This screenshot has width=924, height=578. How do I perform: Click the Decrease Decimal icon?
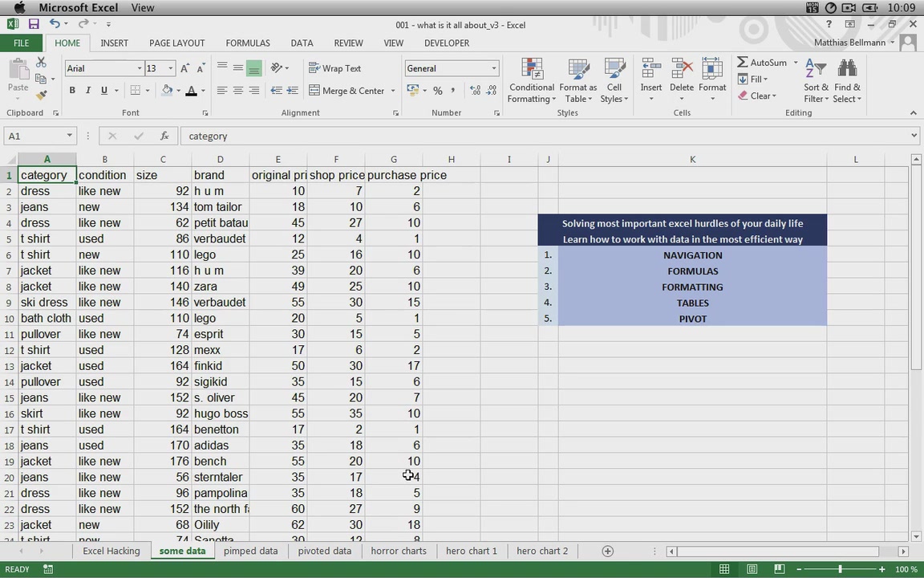coord(491,90)
